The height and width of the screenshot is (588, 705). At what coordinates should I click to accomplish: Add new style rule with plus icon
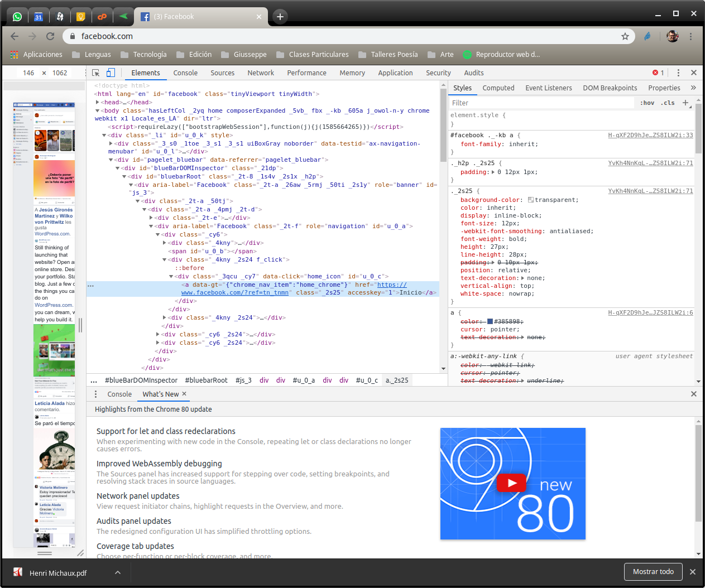(685, 103)
